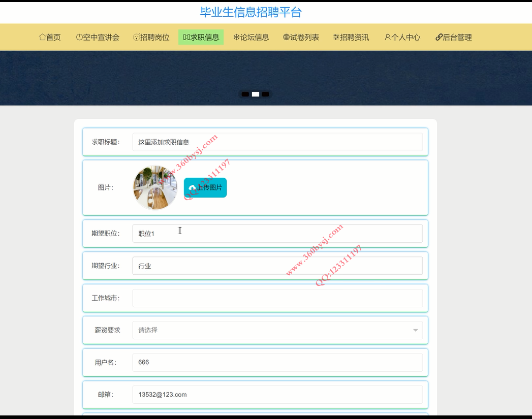Click the icon beside 求职信息
Image resolution: width=532 pixels, height=419 pixels.
click(x=186, y=37)
